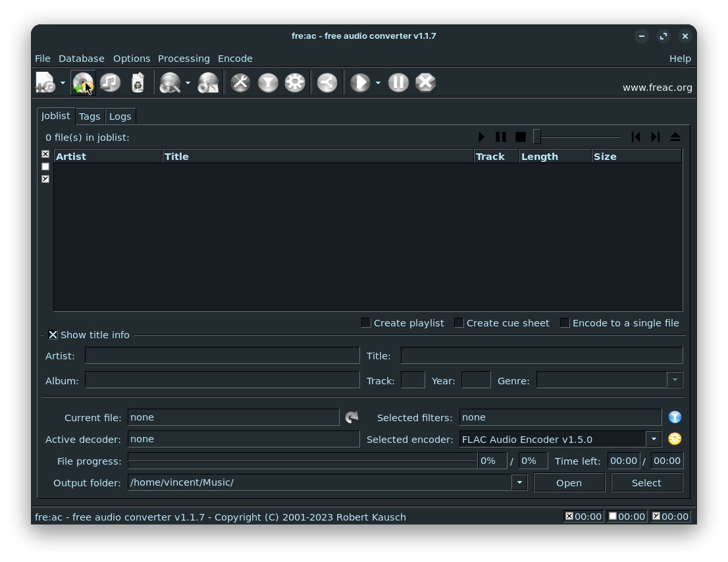
Task: Open encoder configuration gear toolbar icon
Action: click(295, 83)
